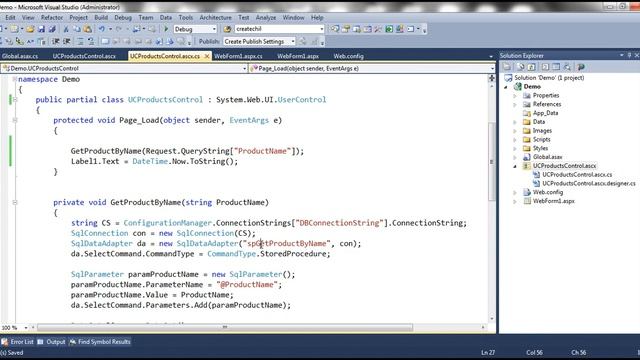This screenshot has width=640, height=360.
Task: Select the Global.asax file
Action: coord(547,157)
